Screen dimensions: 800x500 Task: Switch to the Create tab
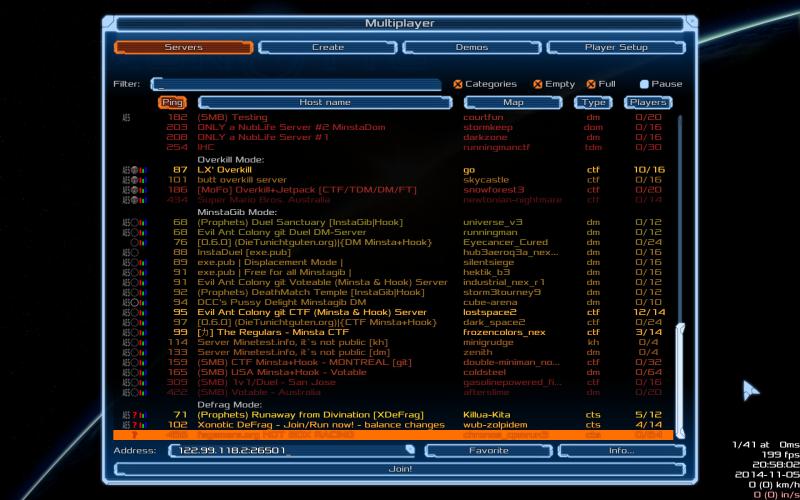coord(327,47)
